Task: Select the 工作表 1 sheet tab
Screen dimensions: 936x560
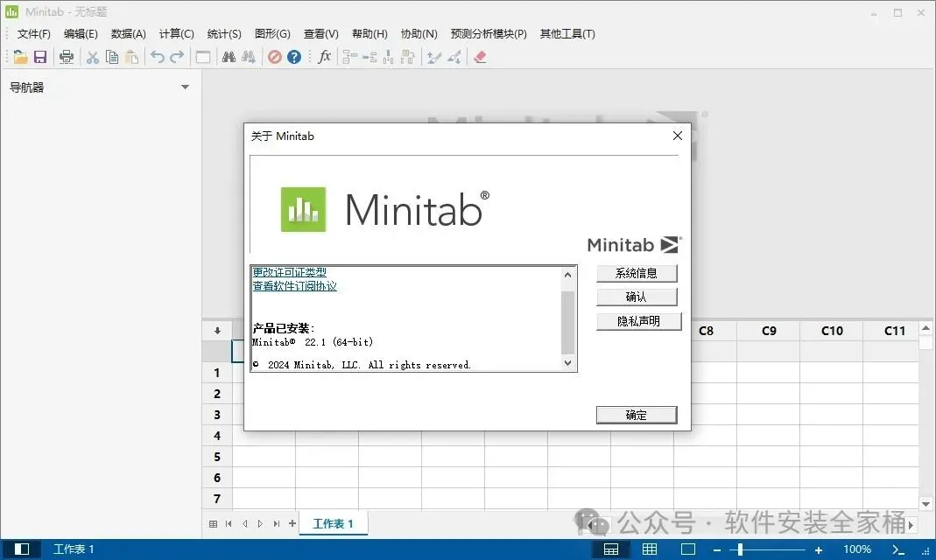Action: 333,523
